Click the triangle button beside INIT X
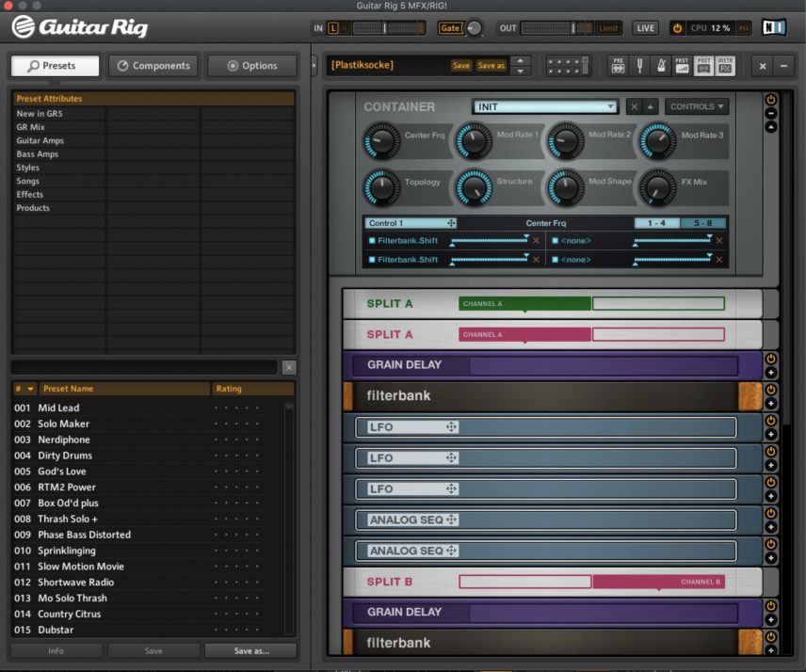The image size is (806, 672). (x=651, y=107)
